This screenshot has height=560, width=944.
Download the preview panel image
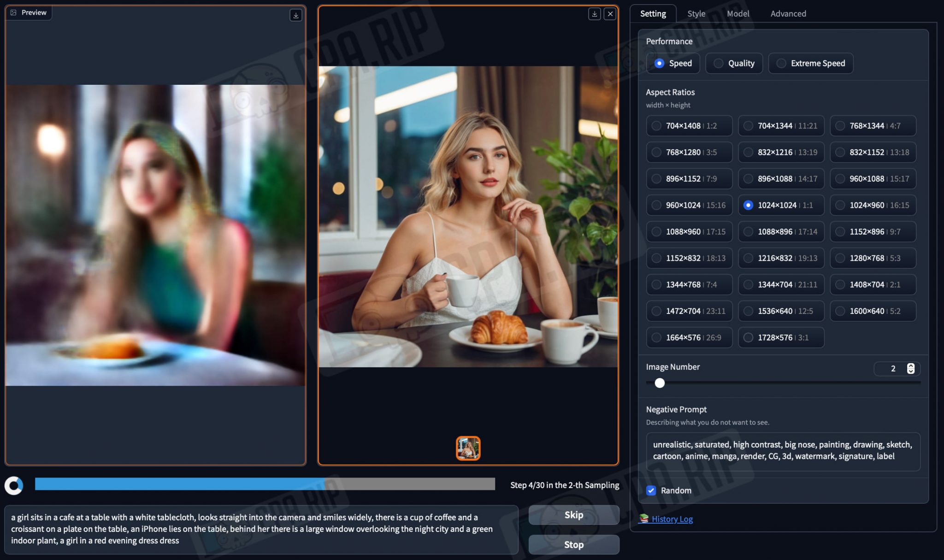point(295,15)
